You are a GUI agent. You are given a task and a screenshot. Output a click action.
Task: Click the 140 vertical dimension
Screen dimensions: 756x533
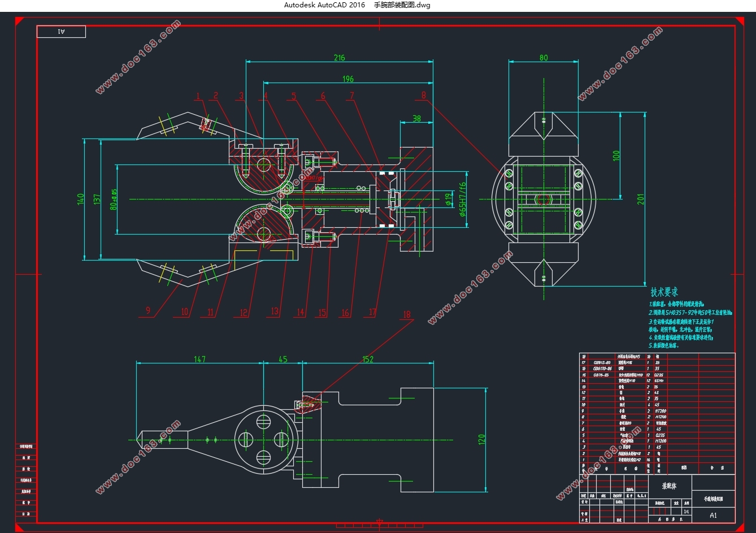pyautogui.click(x=80, y=199)
